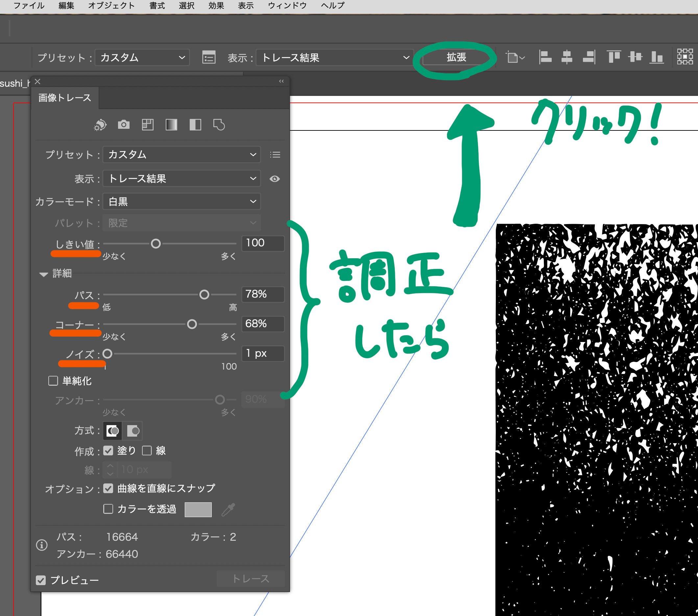Open オブジェクト menu
The image size is (698, 616).
pyautogui.click(x=111, y=6)
